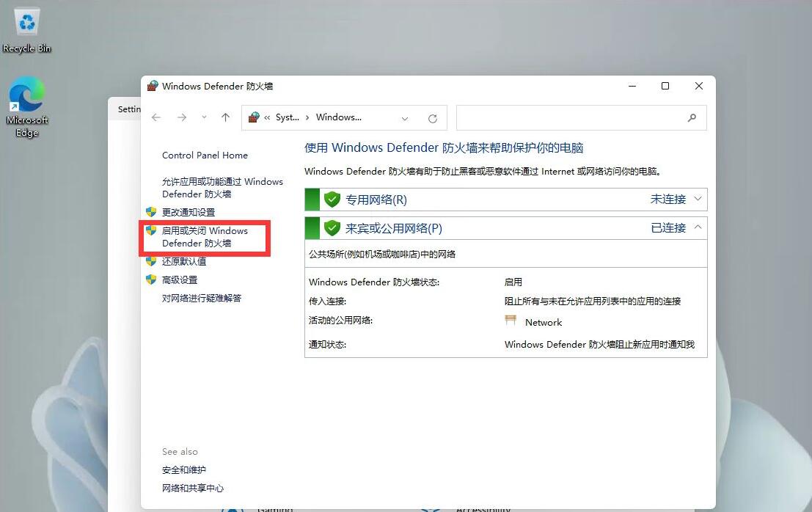
Task: Close the Windows Defender 防火墙 window
Action: [x=698, y=86]
